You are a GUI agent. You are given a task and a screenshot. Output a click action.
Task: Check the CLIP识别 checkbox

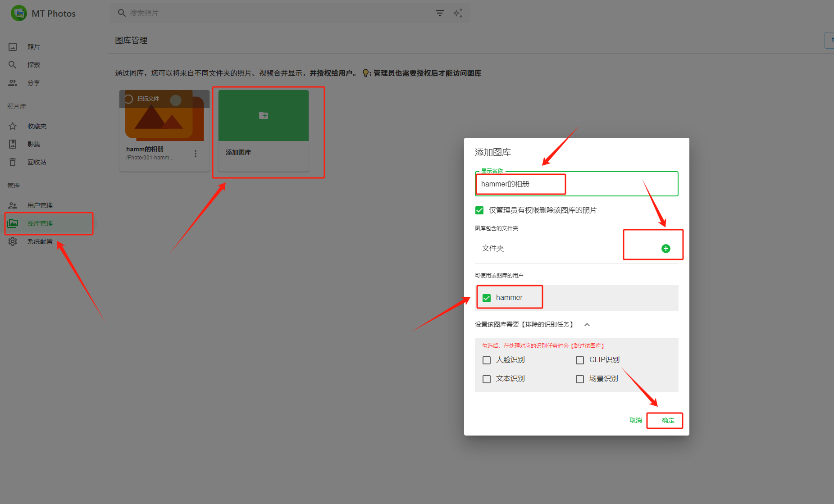click(580, 360)
